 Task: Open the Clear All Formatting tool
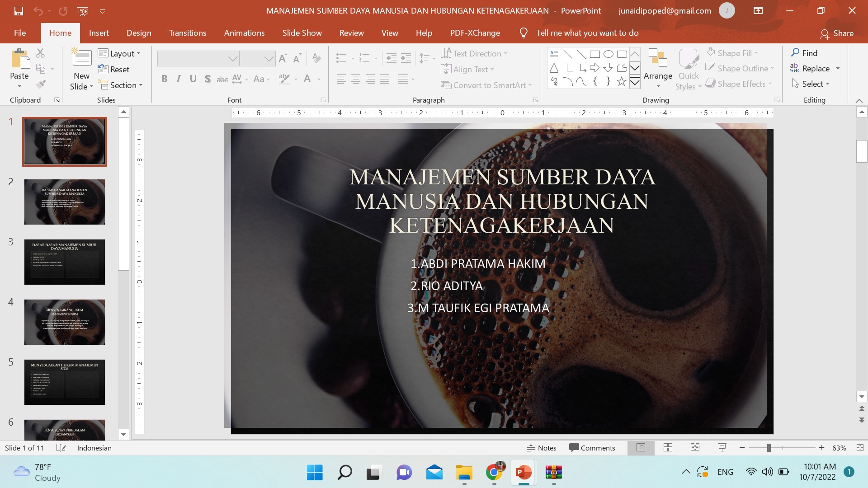[316, 58]
